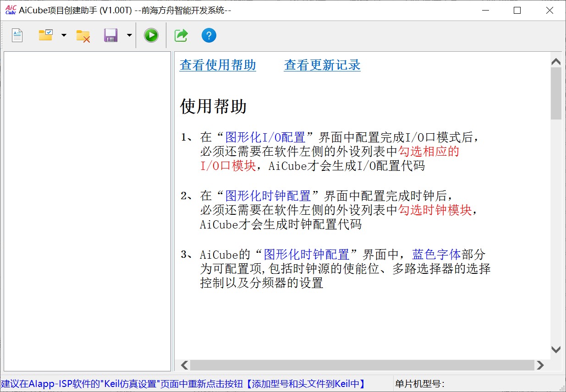Expand the save options dropdown arrow

[x=129, y=35]
